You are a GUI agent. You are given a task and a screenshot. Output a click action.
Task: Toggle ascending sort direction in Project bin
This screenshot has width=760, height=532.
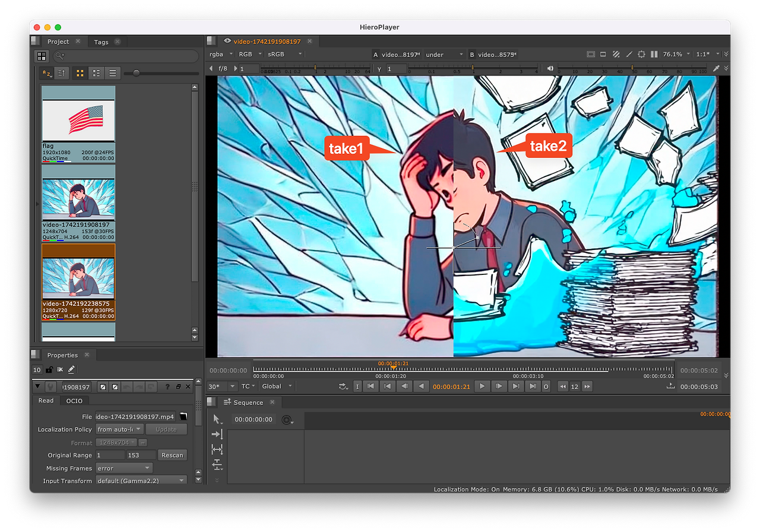pos(62,73)
